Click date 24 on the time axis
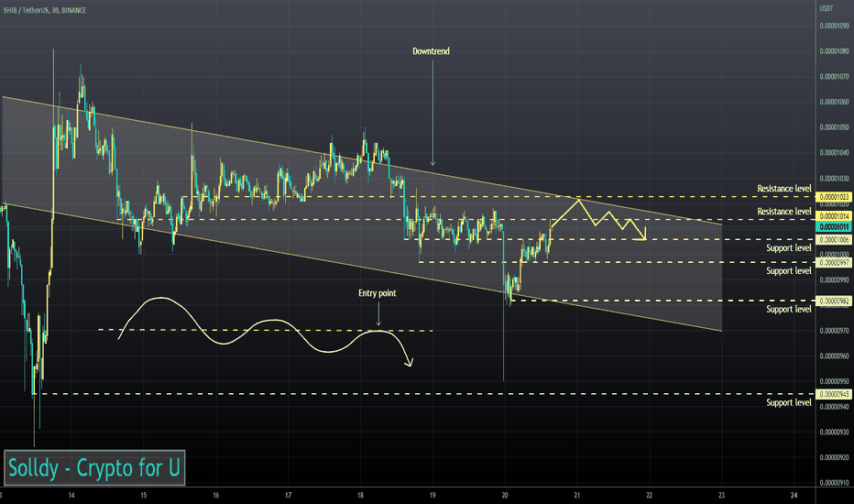 click(794, 495)
